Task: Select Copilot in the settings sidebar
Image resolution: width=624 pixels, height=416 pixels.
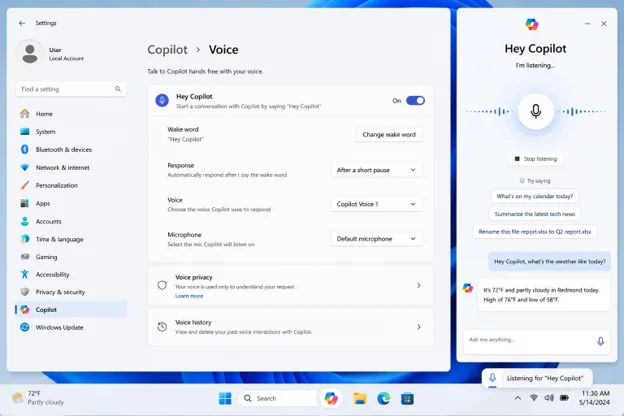Action: pos(71,309)
